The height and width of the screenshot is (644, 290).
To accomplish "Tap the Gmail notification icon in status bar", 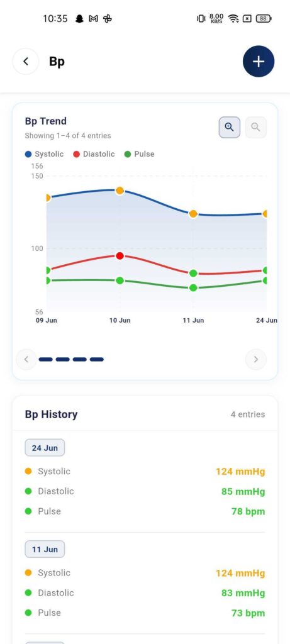I will coord(93,18).
